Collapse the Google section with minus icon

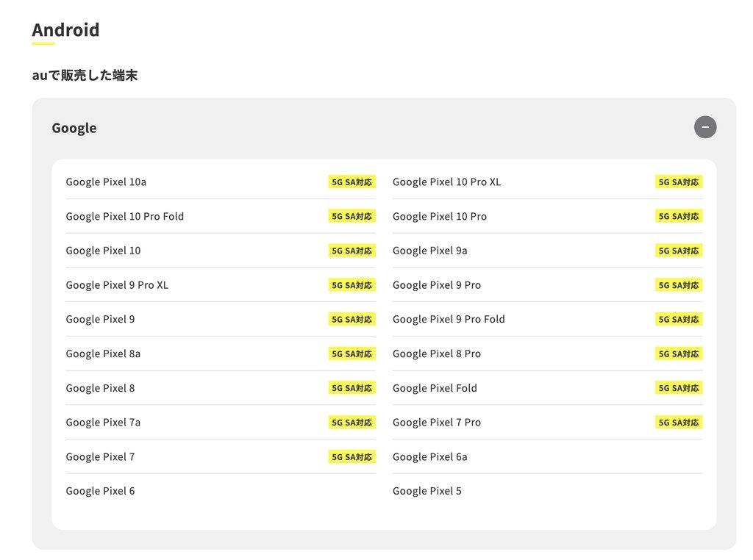705,127
